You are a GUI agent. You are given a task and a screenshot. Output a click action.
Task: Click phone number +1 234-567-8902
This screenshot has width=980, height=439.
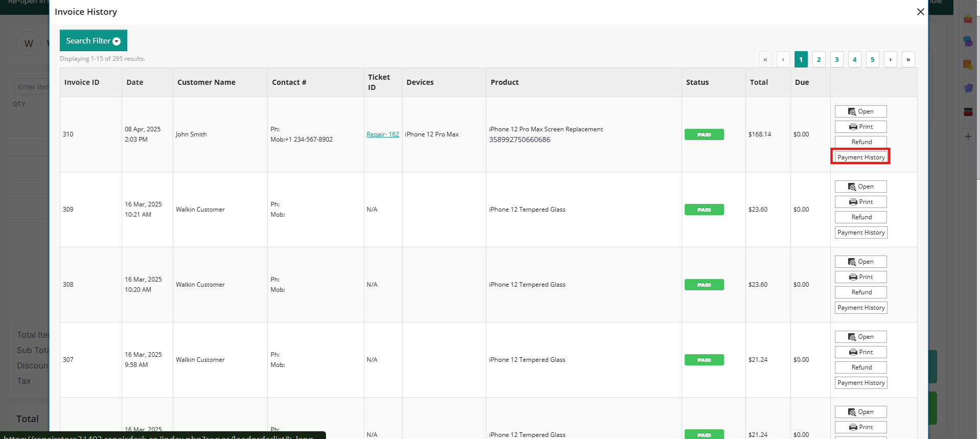point(309,140)
